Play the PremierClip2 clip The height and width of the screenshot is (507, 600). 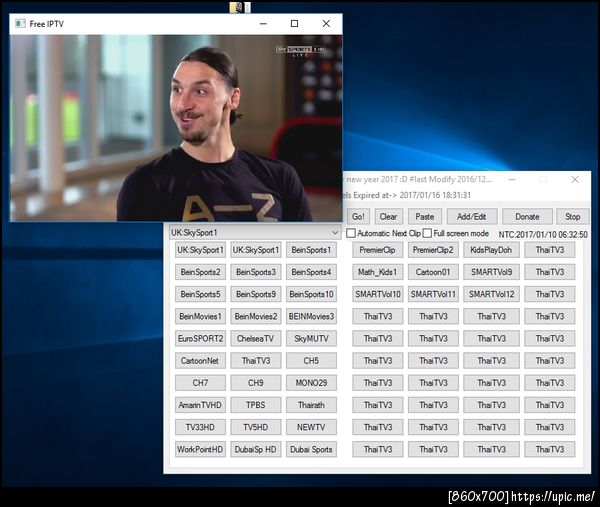point(433,250)
